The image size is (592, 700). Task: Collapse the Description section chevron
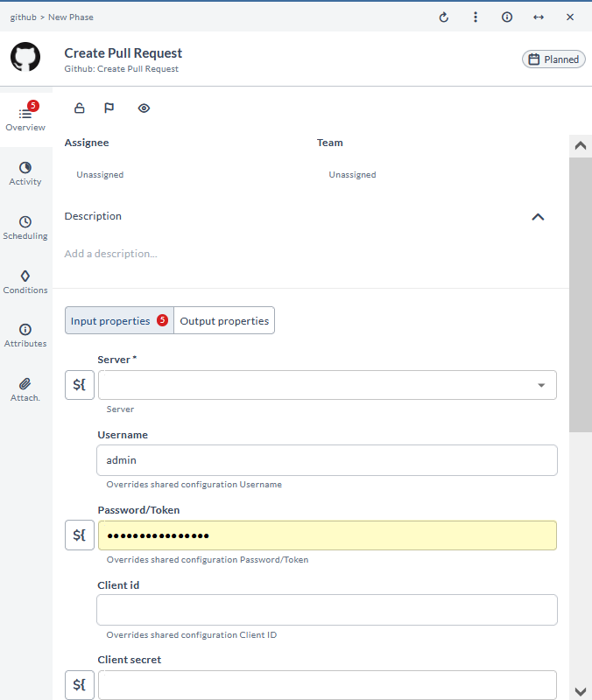pyautogui.click(x=538, y=217)
